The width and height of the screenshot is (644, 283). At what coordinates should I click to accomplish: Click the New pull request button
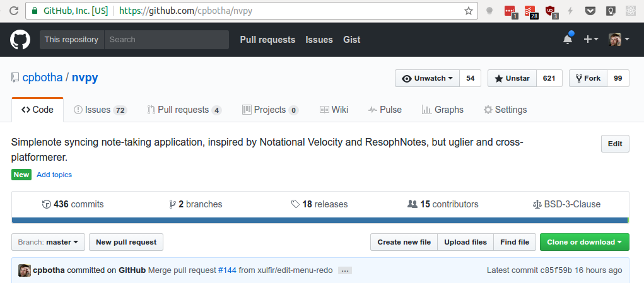[x=126, y=242]
